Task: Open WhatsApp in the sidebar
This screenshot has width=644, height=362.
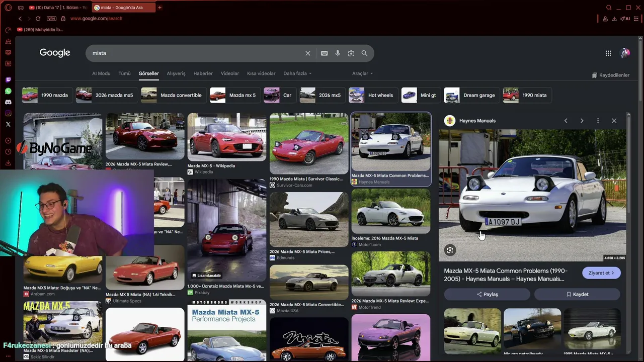Action: coord(8,91)
